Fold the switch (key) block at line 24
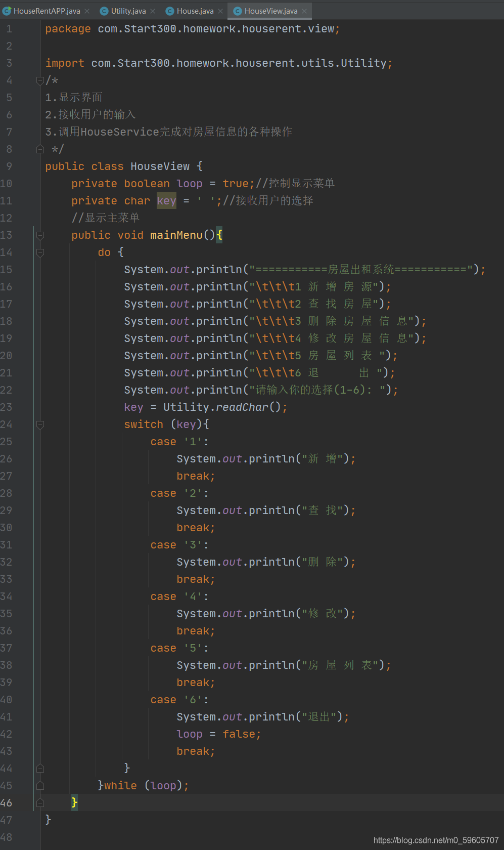This screenshot has height=850, width=504. coord(40,424)
